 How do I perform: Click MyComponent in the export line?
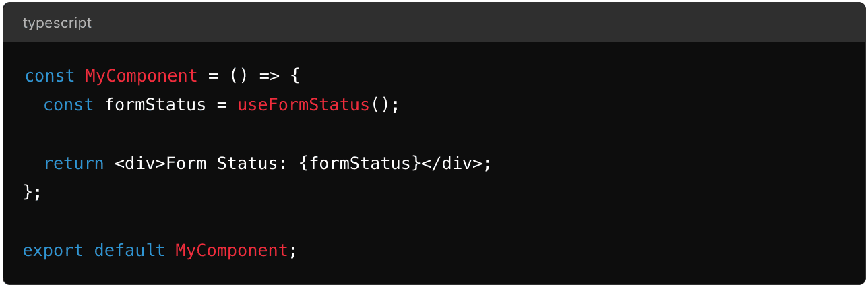[x=232, y=251]
